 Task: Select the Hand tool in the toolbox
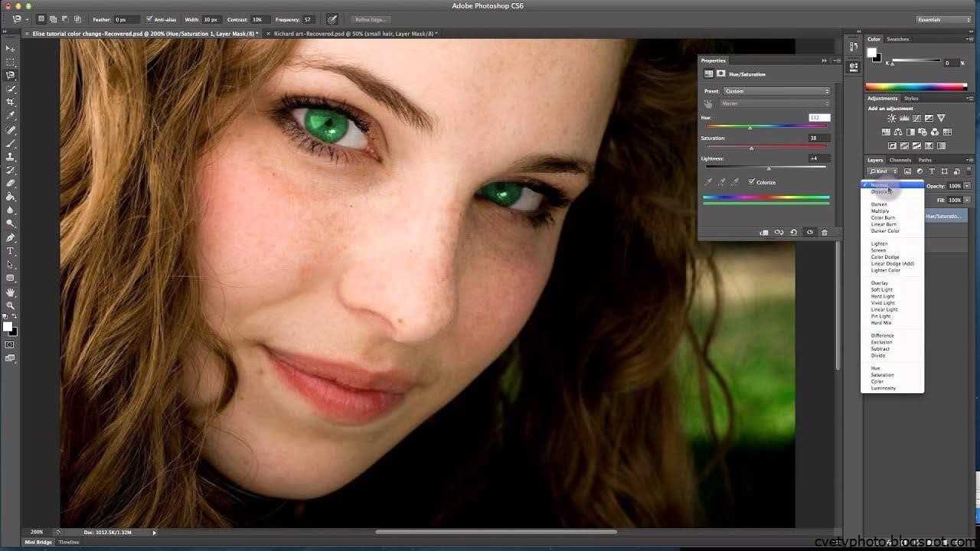pyautogui.click(x=11, y=292)
